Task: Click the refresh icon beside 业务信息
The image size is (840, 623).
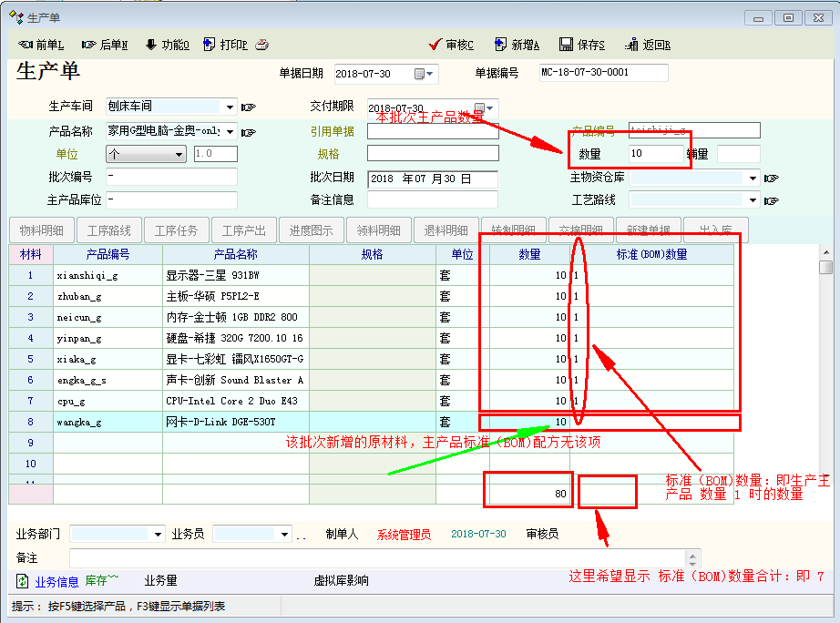Action: (x=23, y=581)
